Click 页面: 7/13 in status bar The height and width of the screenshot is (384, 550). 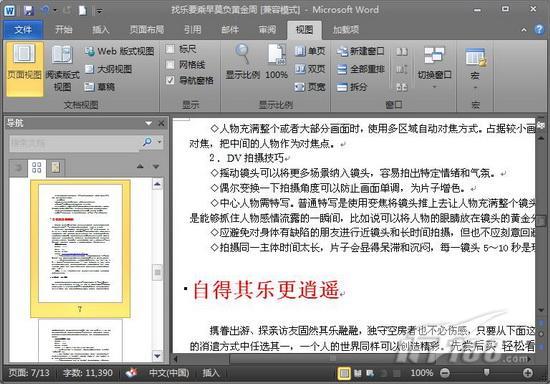(x=29, y=373)
